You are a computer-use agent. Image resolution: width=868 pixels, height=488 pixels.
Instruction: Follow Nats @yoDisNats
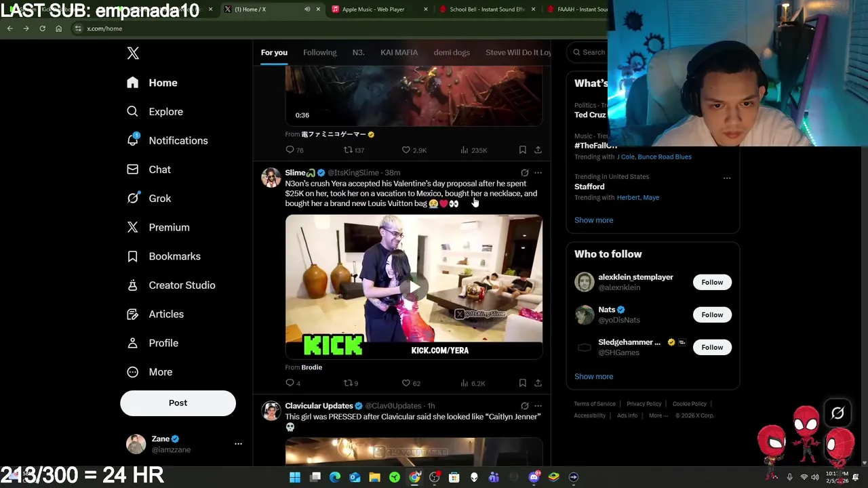[712, 314]
